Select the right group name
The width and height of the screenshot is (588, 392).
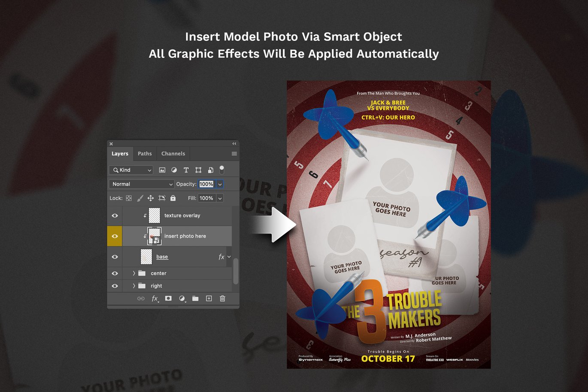click(156, 286)
